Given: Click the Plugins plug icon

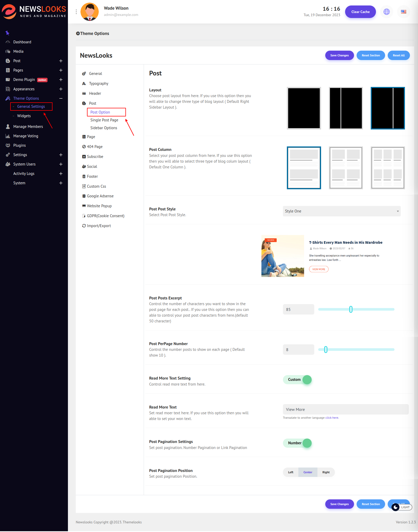Looking at the screenshot, I should (8, 145).
